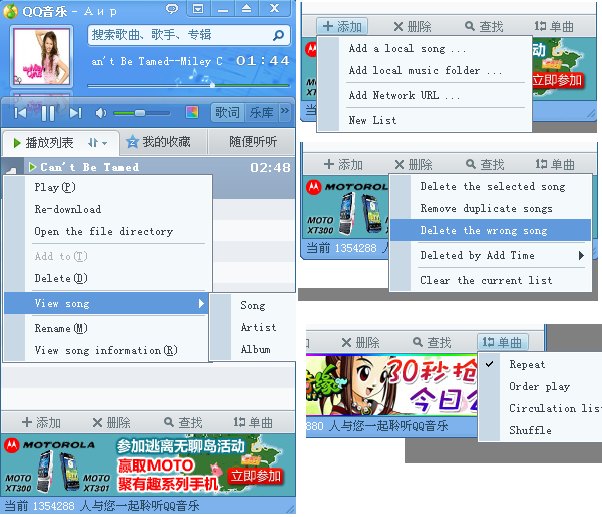Click 添加 add button in main player
This screenshot has width=602, height=517.
[x=41, y=423]
